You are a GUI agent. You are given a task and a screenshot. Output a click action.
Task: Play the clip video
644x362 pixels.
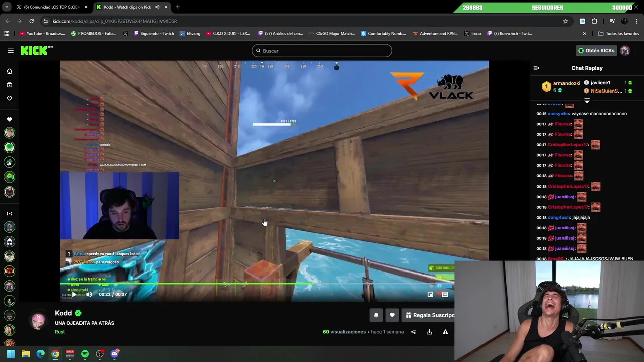(74, 294)
